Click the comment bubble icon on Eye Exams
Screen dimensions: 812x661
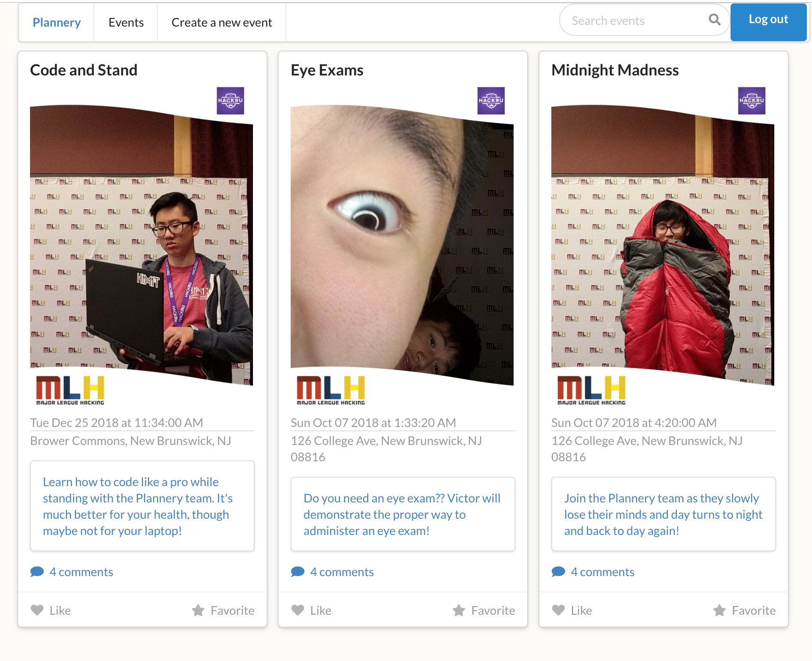298,572
